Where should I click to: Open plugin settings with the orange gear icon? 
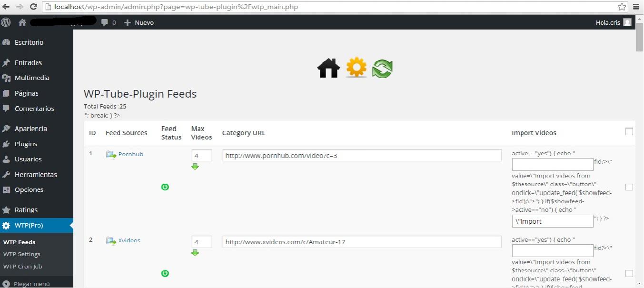pos(357,68)
